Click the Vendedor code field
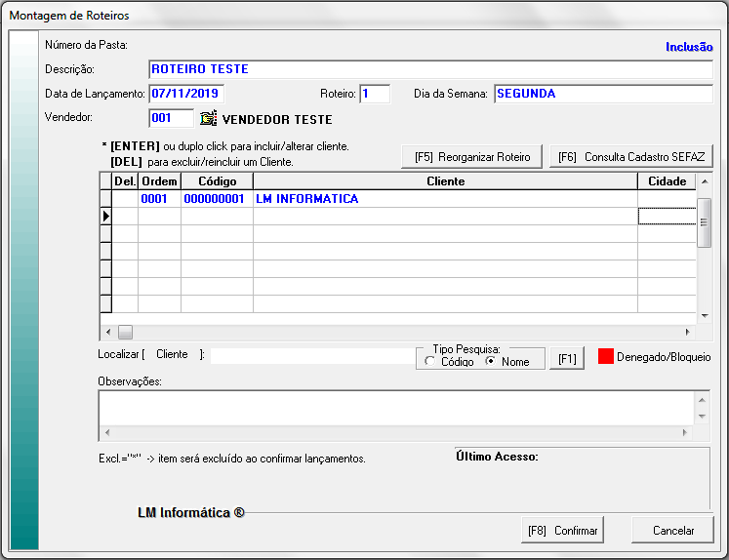 pyautogui.click(x=171, y=119)
